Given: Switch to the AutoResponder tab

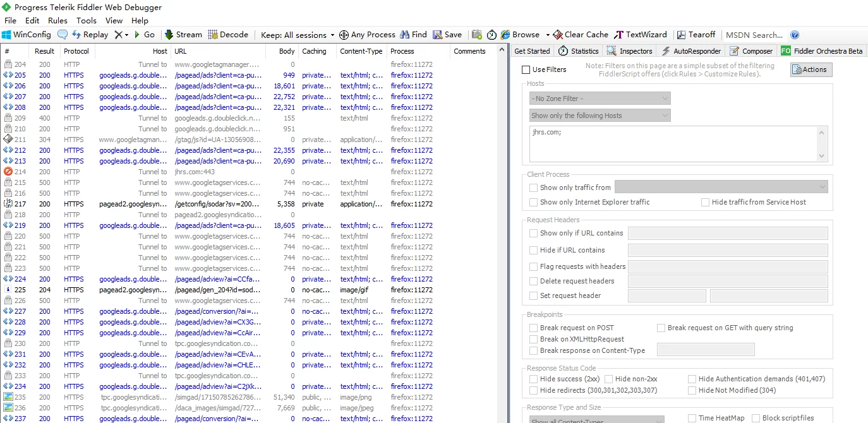Looking at the screenshot, I should [691, 51].
